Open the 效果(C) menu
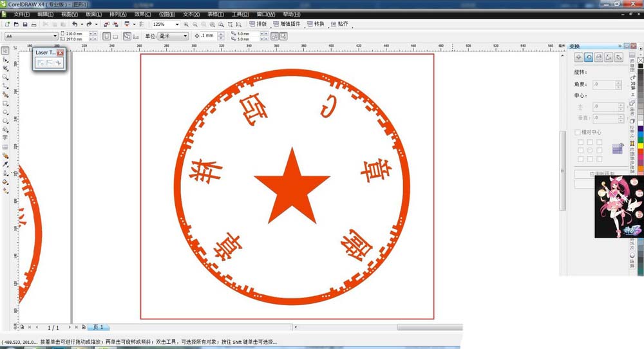The width and height of the screenshot is (644, 349). (142, 14)
